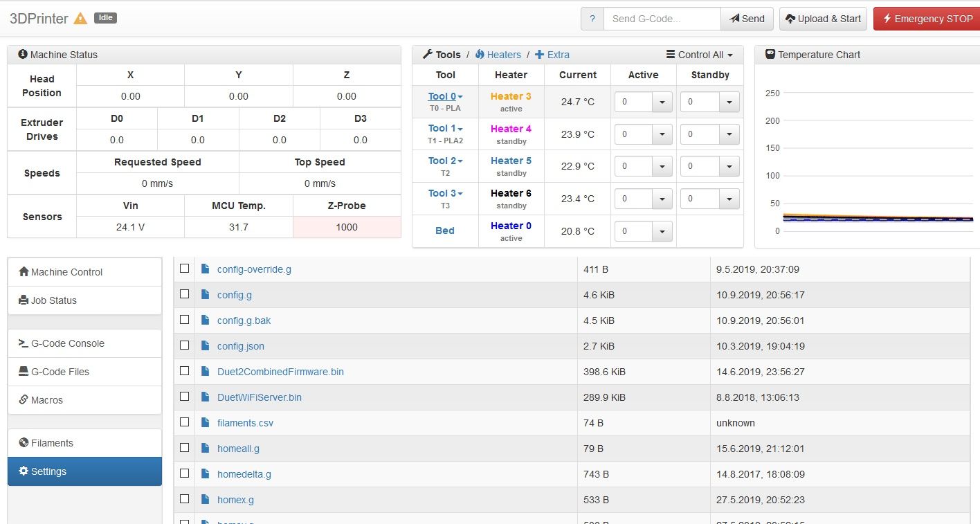Click the Bed tool link
This screenshot has height=524, width=980.
pyautogui.click(x=445, y=231)
